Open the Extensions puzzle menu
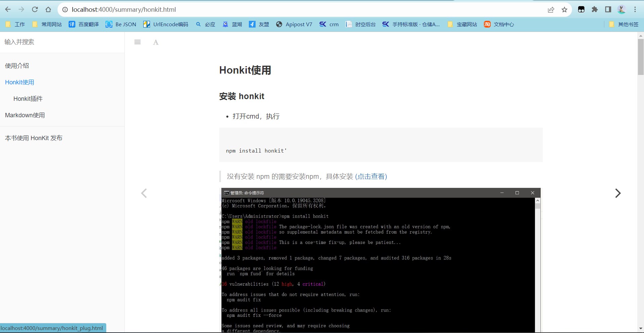The height and width of the screenshot is (333, 644). (x=595, y=9)
